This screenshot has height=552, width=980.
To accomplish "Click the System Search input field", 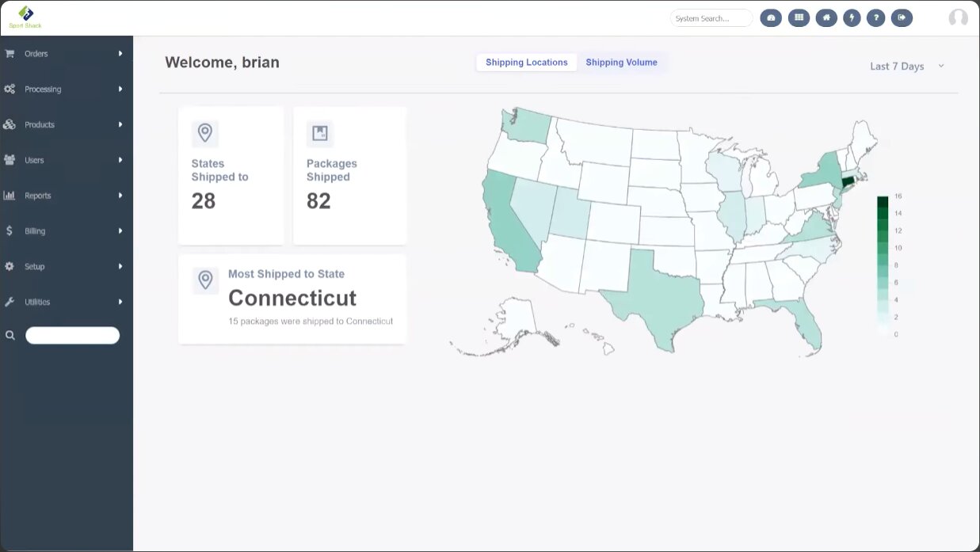I will (711, 18).
